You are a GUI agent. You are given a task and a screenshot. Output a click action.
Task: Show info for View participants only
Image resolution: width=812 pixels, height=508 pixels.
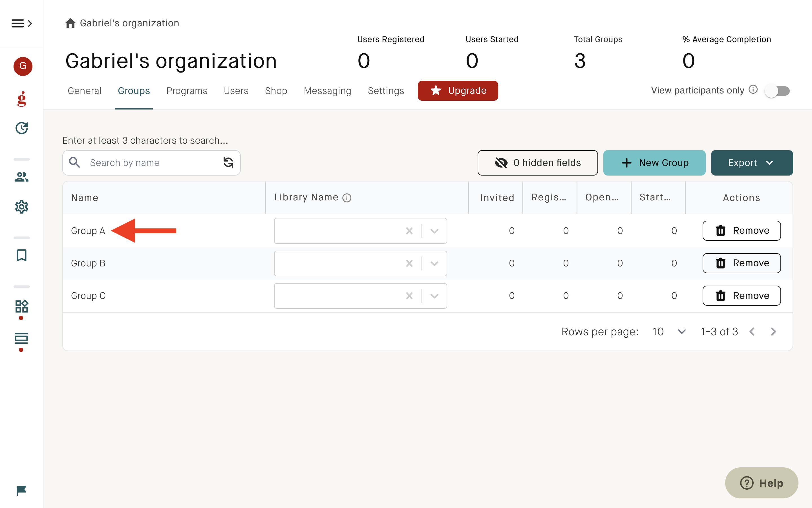[x=753, y=90]
